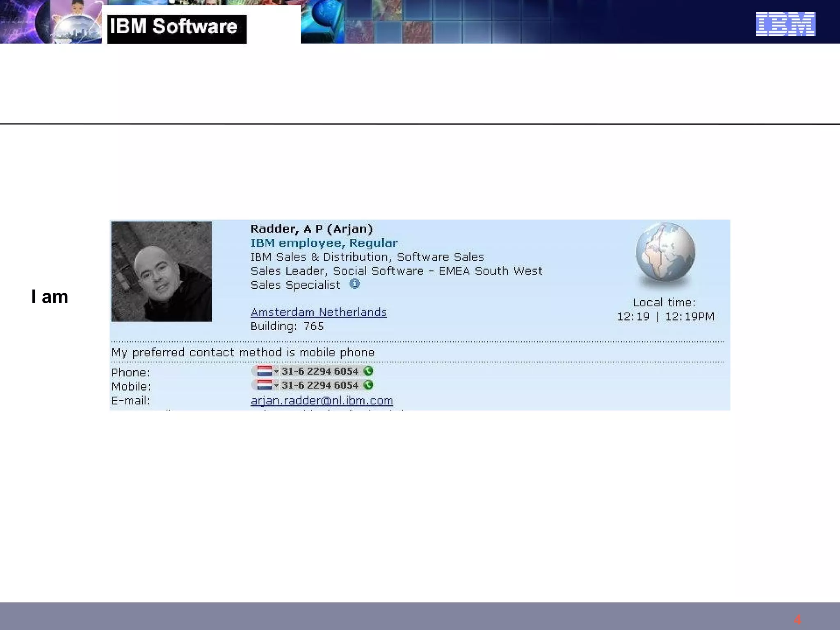Click the IBM employee, Regular heading
The height and width of the screenshot is (630, 840).
click(x=324, y=243)
